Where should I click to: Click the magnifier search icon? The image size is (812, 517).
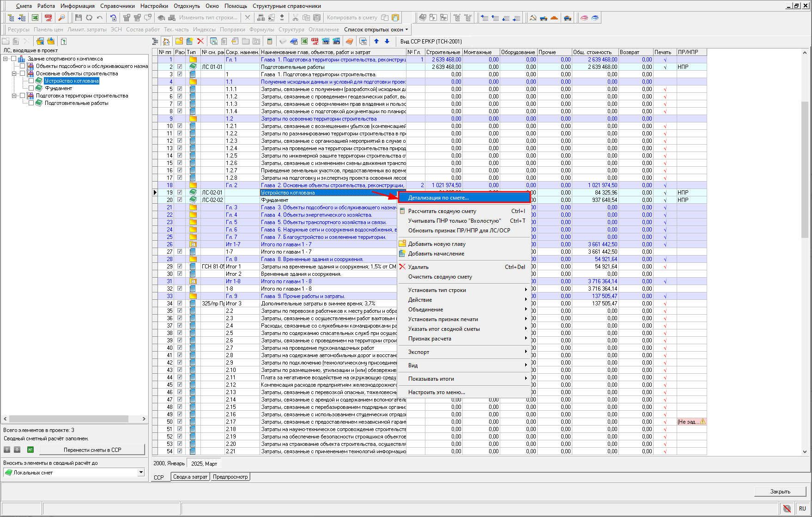[61, 18]
